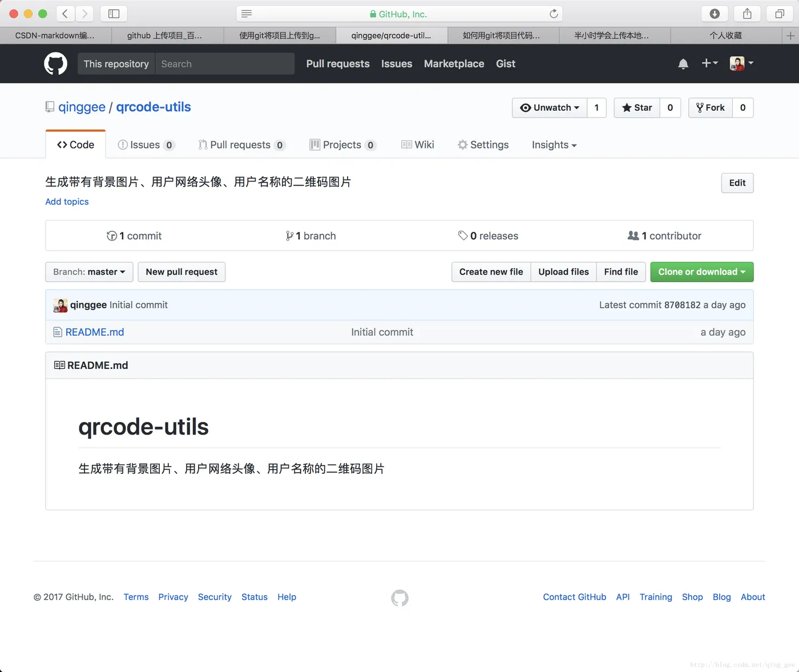The width and height of the screenshot is (799, 672).
Task: Open latest commit 8708182
Action: click(x=682, y=305)
